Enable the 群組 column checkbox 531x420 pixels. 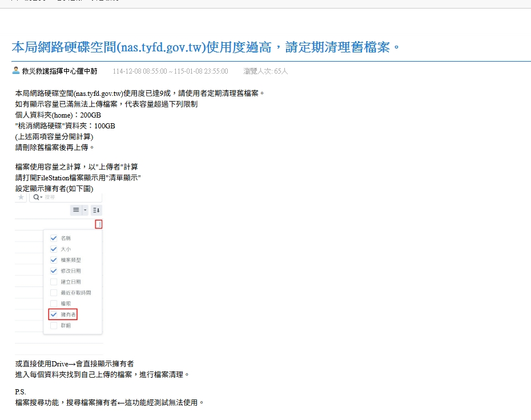point(54,325)
